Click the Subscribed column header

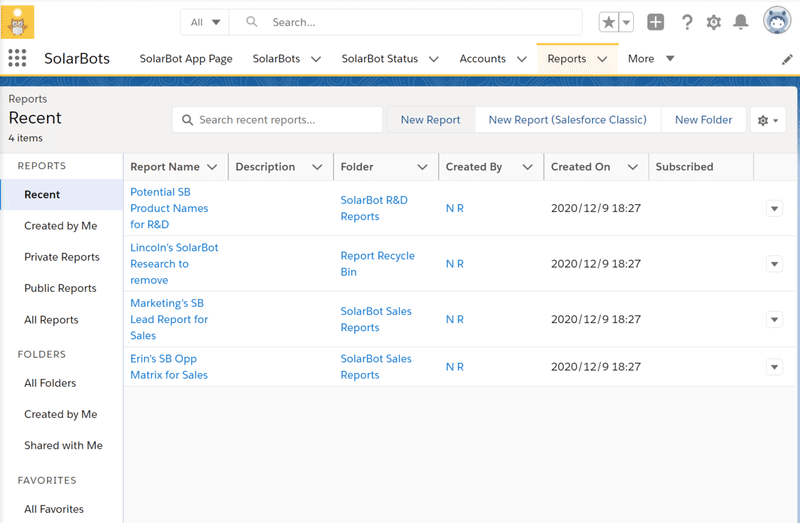point(684,167)
